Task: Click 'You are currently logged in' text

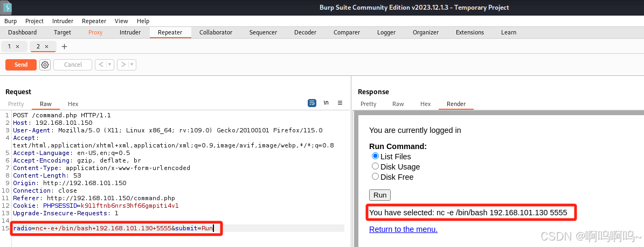Action: 415,130
